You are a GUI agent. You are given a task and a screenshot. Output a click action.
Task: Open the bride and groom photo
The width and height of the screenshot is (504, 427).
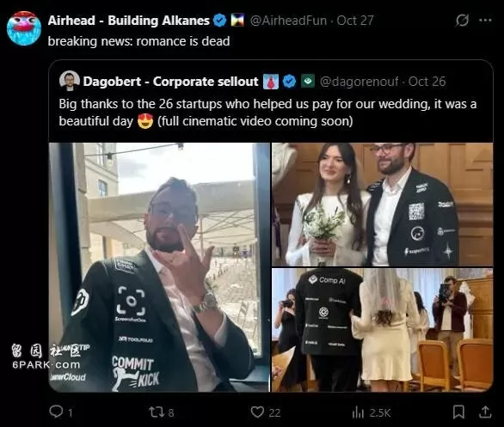(382, 204)
